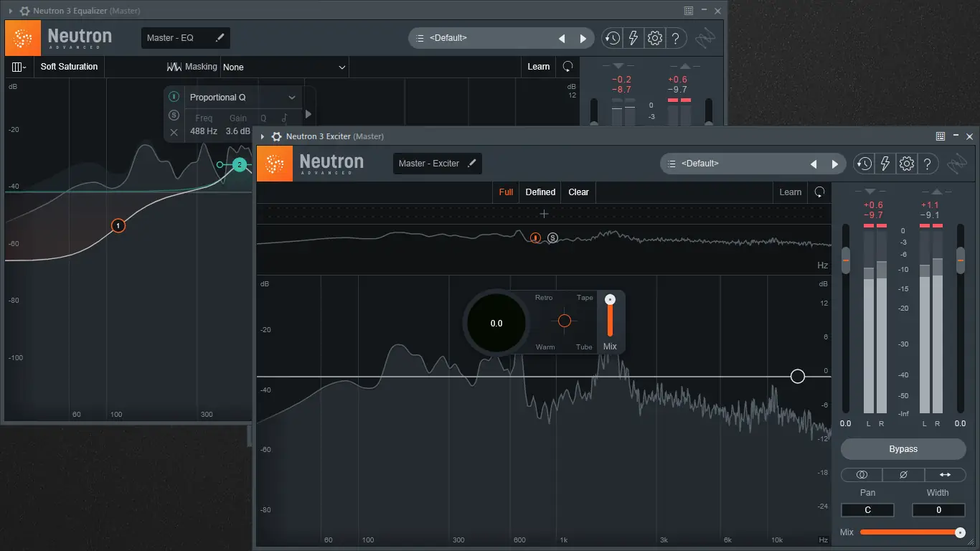Toggle Soft Saturation in the Equalizer
This screenshot has width=980, height=551.
pyautogui.click(x=69, y=67)
